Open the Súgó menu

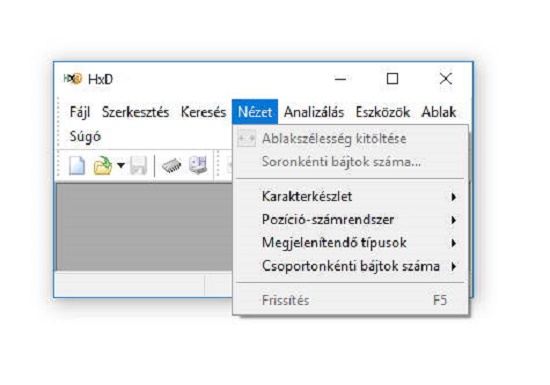(x=85, y=136)
